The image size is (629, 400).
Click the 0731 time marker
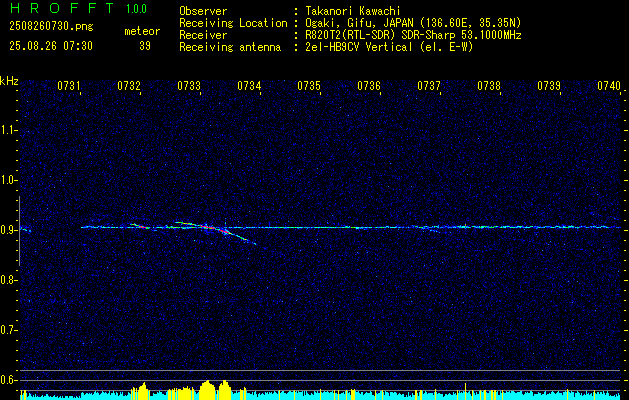pos(69,86)
